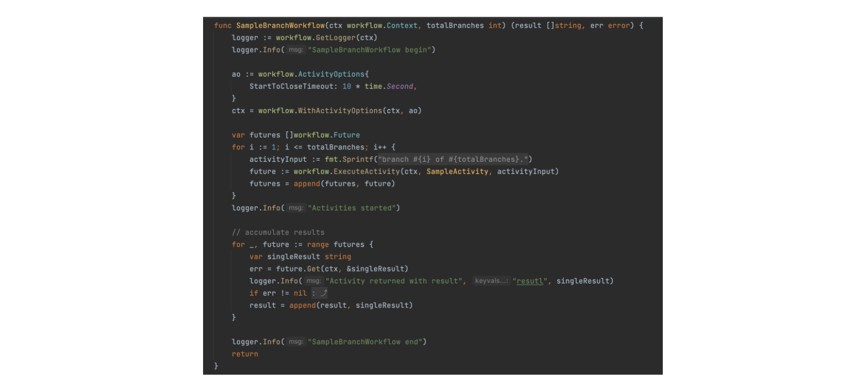This screenshot has width=868, height=391.
Task: Click the SampleBranchWorkflow function name
Action: coord(280,25)
